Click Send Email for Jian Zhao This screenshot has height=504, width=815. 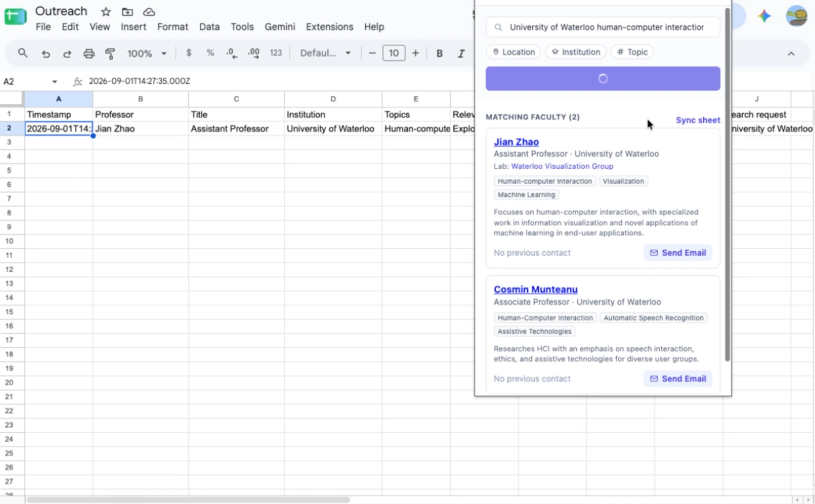pyautogui.click(x=678, y=253)
